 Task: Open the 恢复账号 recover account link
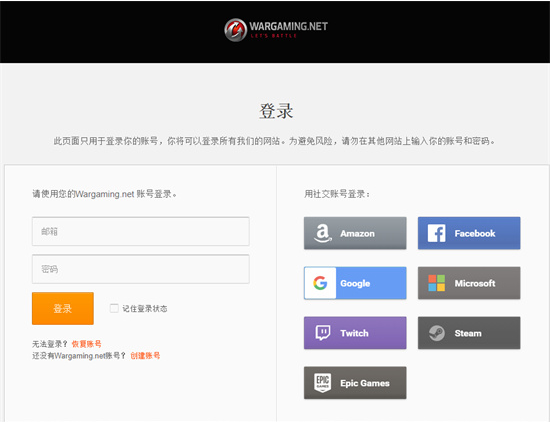click(86, 344)
